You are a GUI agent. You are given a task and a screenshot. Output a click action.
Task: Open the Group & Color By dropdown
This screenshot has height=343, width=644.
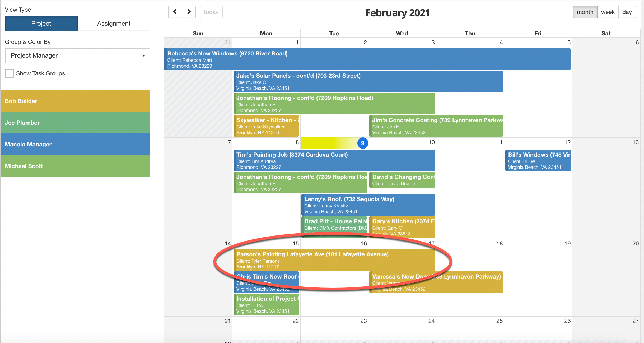click(77, 55)
